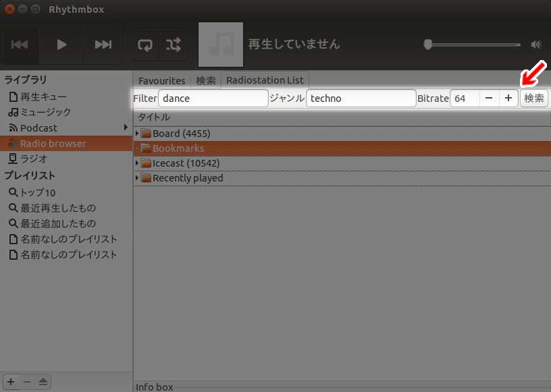This screenshot has width=551, height=392.
Task: Go to the previous track
Action: pyautogui.click(x=20, y=45)
